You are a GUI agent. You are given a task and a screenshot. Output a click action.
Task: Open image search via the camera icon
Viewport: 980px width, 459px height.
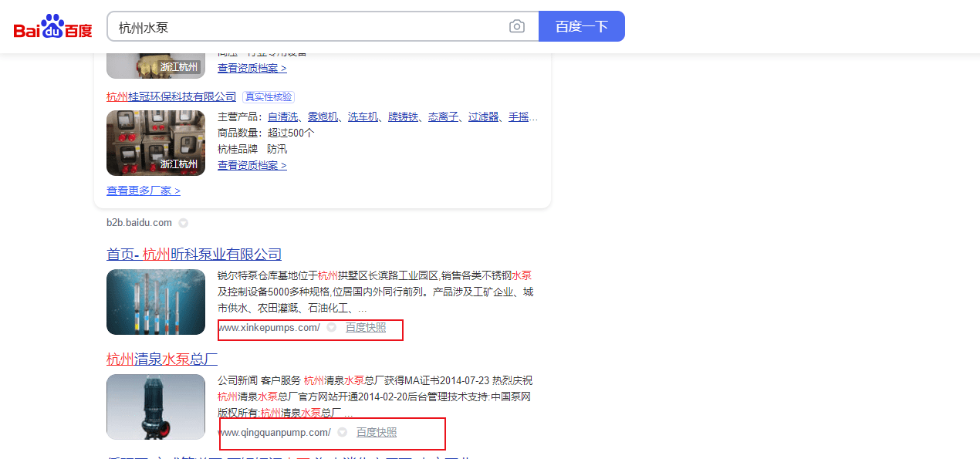[x=517, y=27]
